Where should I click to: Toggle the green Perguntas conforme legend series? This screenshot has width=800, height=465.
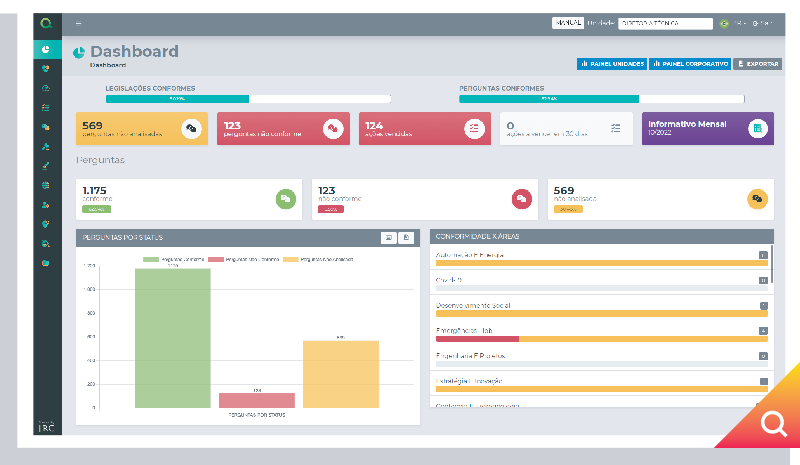click(175, 259)
